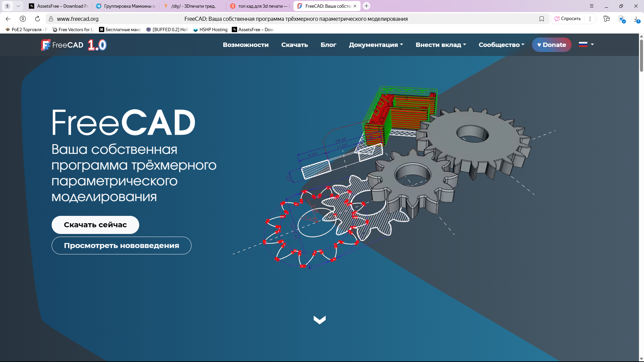This screenshot has height=362, width=644.
Task: Open the language flag selector dropdown
Action: click(x=586, y=45)
